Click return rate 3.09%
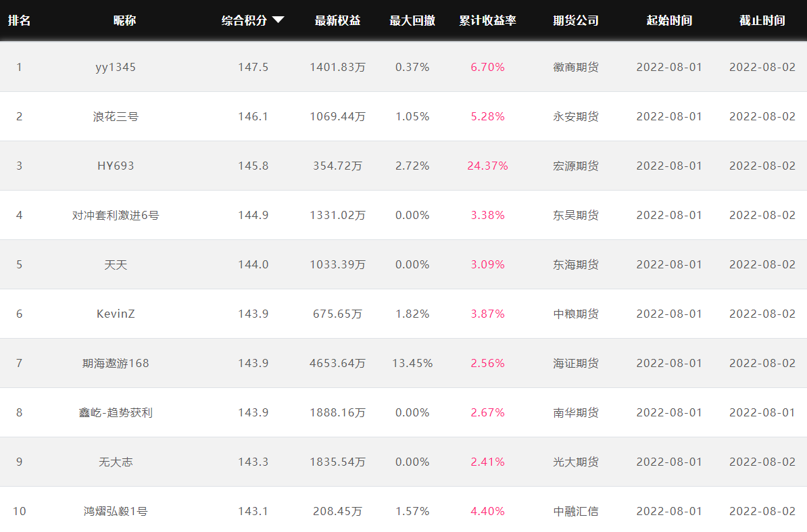The height and width of the screenshot is (532, 807). [x=487, y=264]
